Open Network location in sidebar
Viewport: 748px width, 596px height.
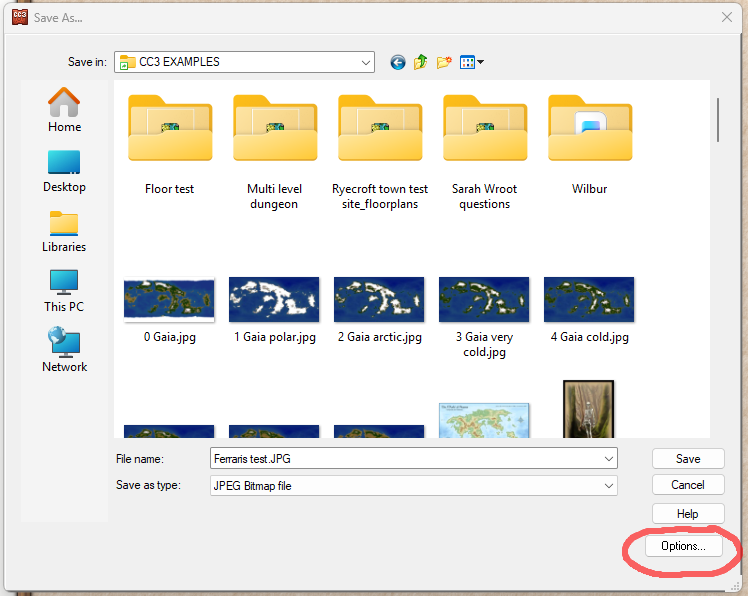pos(64,350)
